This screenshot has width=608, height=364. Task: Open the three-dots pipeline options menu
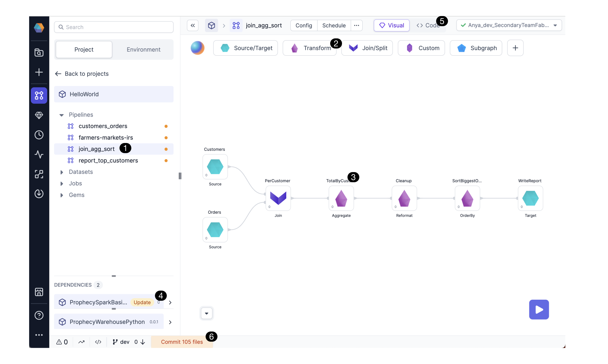356,25
